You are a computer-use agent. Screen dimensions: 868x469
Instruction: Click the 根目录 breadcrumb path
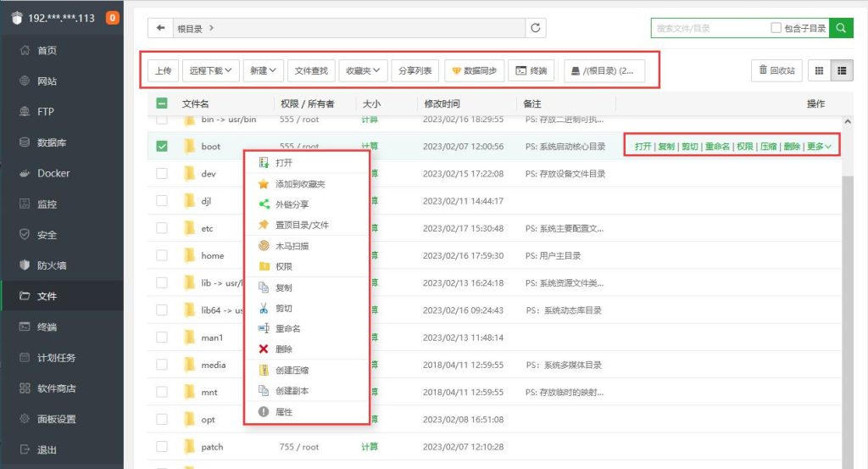point(189,28)
